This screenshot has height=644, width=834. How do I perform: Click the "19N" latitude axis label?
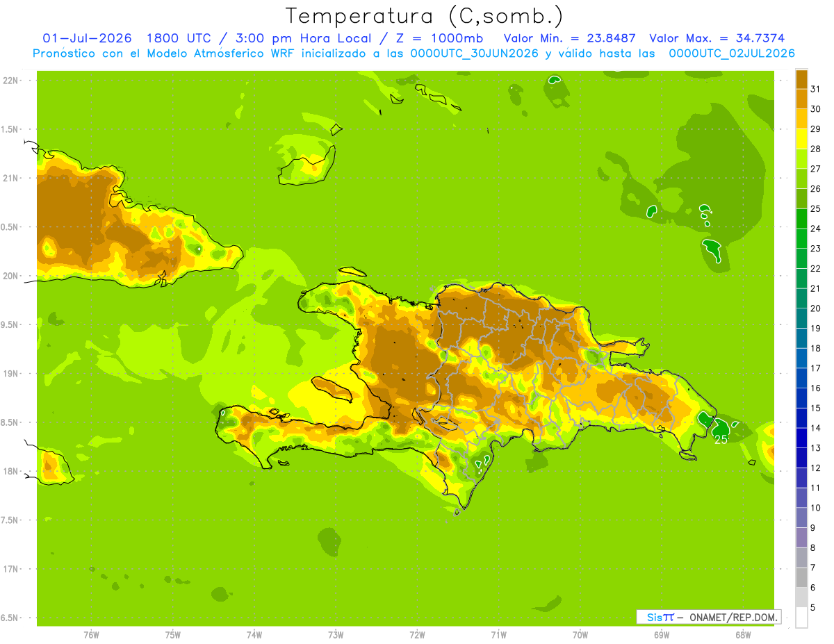click(10, 374)
